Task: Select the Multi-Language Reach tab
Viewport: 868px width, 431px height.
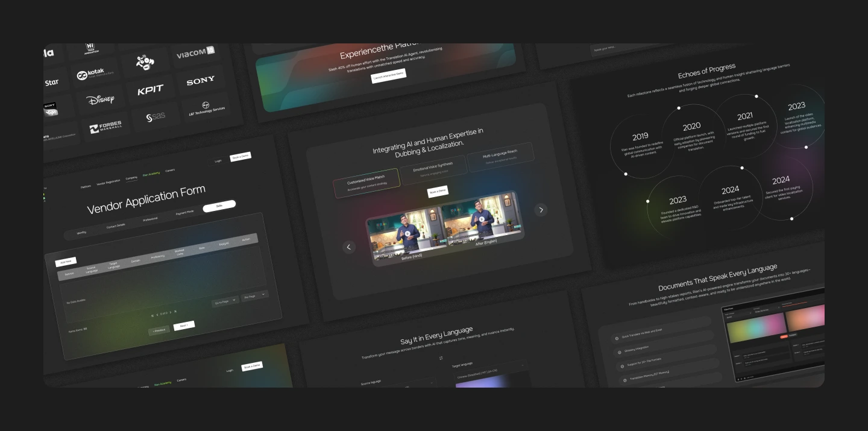Action: click(500, 157)
